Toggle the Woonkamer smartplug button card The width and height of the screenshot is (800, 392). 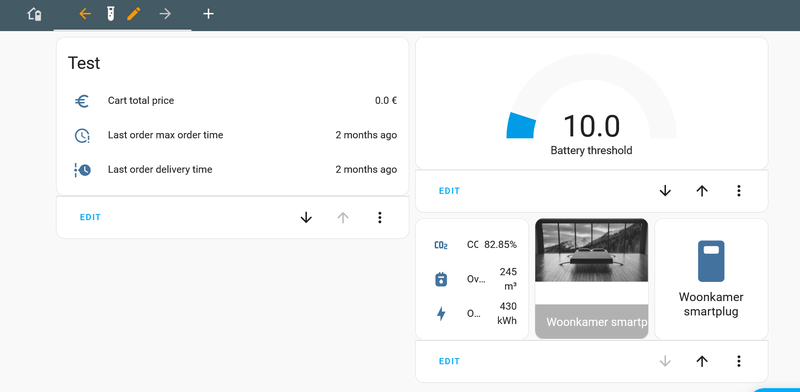(x=711, y=279)
